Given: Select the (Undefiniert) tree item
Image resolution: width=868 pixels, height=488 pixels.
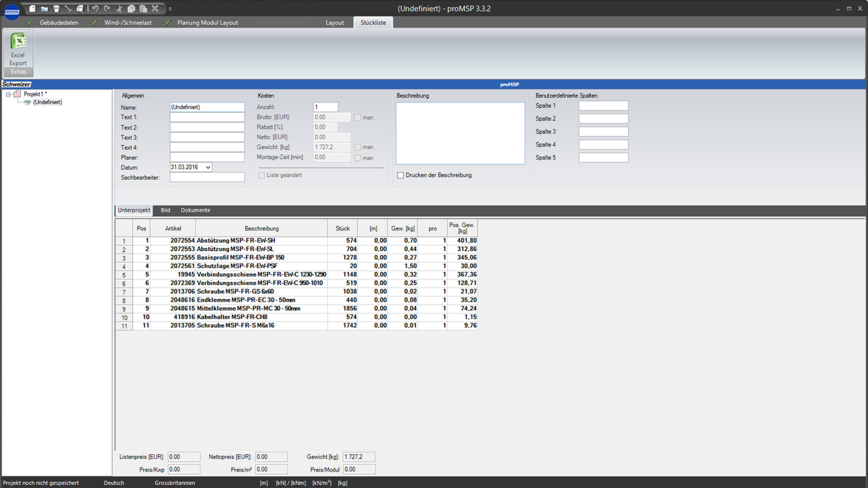Looking at the screenshot, I should pyautogui.click(x=47, y=102).
